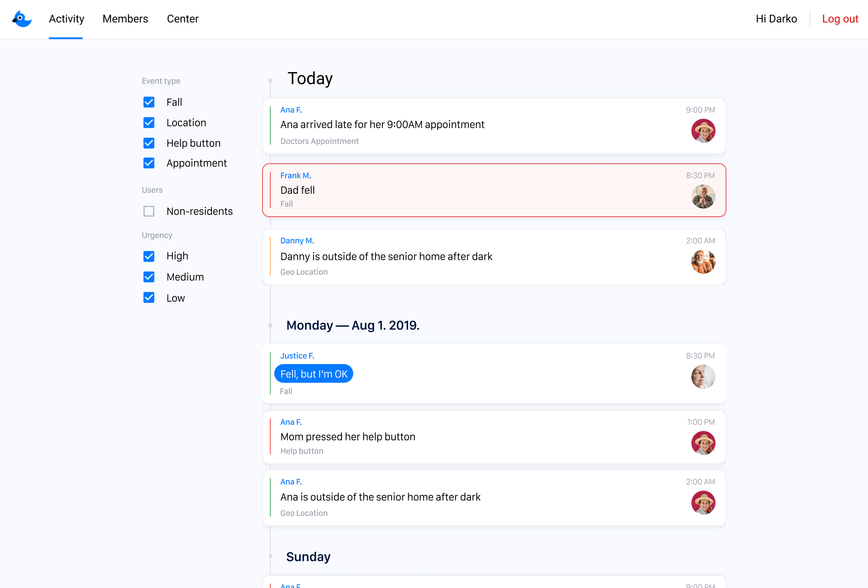
Task: Enable the Non-residents users checkbox
Action: (149, 211)
